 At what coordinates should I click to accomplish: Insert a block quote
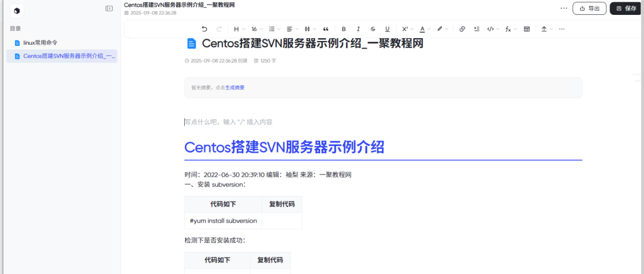tap(326, 29)
